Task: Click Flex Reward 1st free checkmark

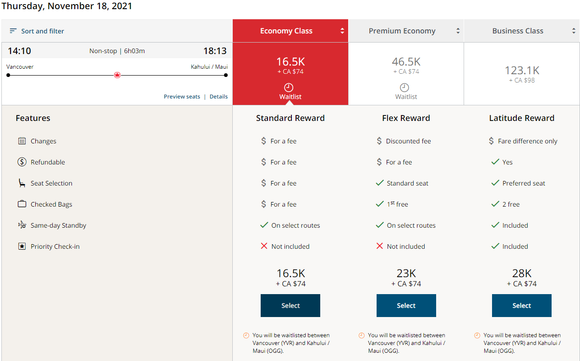Action: pyautogui.click(x=380, y=204)
